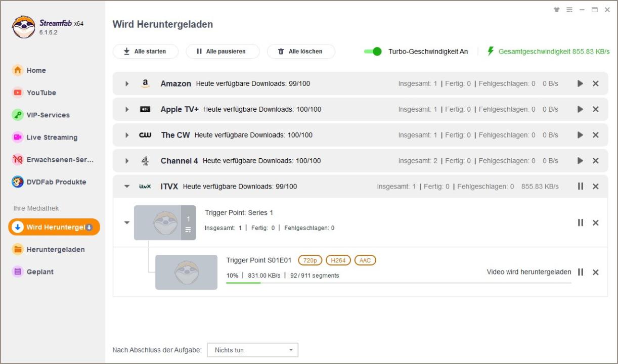Click the YouTube play icon in sidebar
The image size is (618, 364).
pyautogui.click(x=18, y=93)
